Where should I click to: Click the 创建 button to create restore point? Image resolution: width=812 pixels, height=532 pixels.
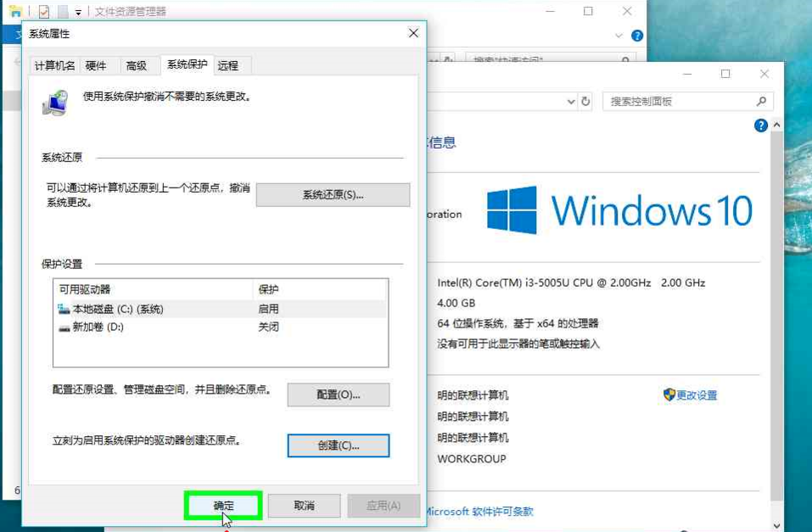(338, 445)
